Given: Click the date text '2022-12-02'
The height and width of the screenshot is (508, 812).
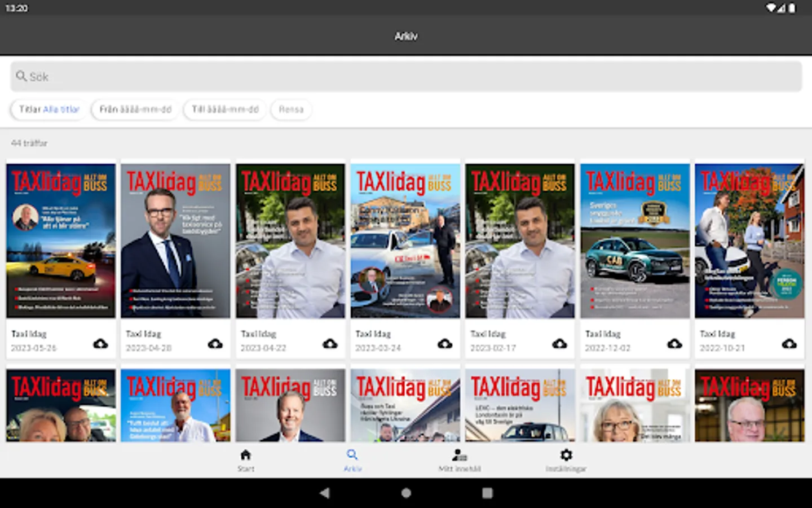Looking at the screenshot, I should coord(608,348).
